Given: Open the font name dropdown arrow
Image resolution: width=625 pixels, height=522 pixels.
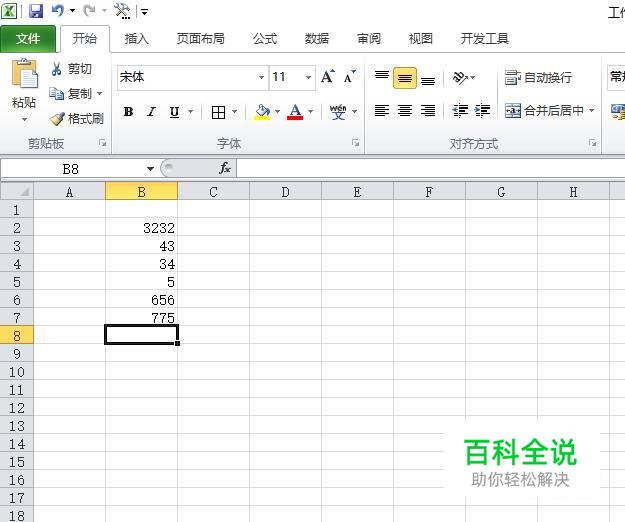Looking at the screenshot, I should pos(261,77).
